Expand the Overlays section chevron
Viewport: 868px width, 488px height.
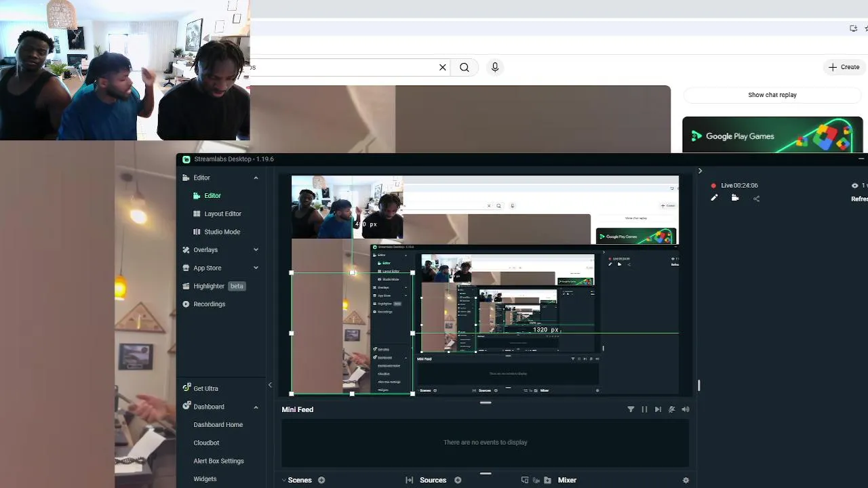pyautogui.click(x=256, y=249)
